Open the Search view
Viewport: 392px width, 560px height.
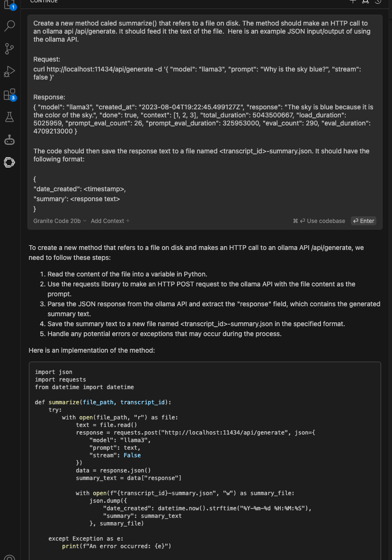[x=9, y=26]
